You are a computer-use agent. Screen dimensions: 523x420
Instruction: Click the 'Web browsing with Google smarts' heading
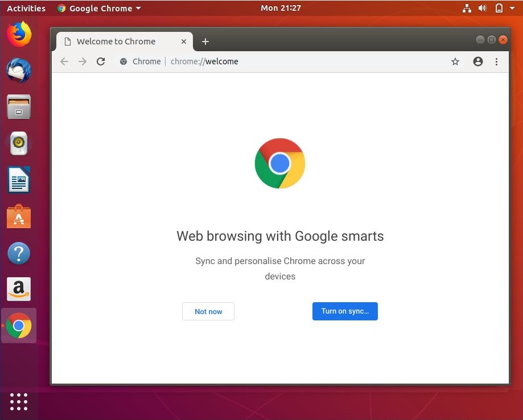pos(280,236)
